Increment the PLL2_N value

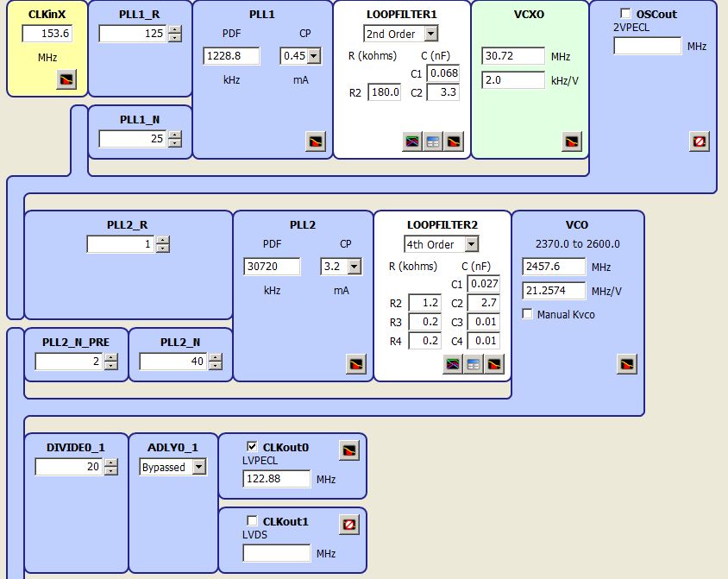(x=215, y=357)
